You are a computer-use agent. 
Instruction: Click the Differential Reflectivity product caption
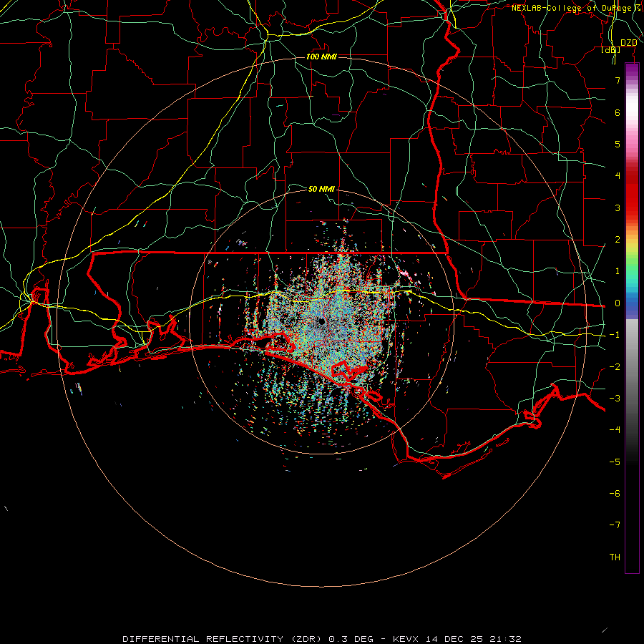(x=322, y=639)
